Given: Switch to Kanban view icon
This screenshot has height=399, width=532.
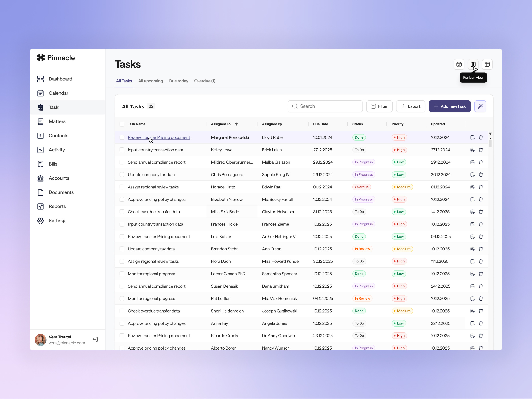Looking at the screenshot, I should tap(473, 64).
